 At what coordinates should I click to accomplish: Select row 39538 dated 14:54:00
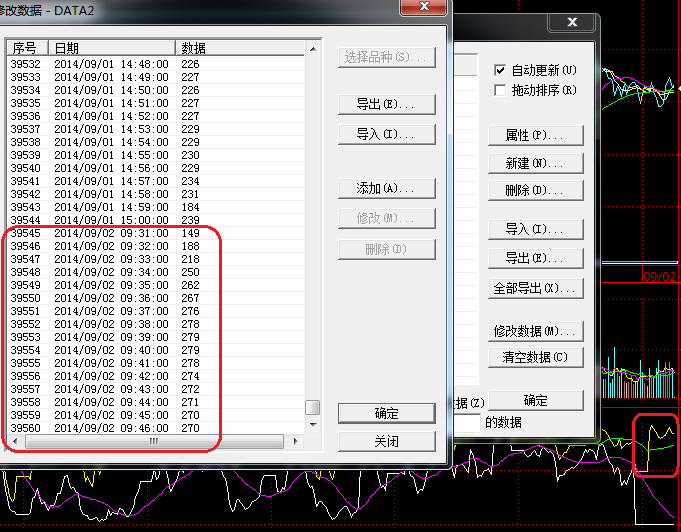click(x=155, y=142)
